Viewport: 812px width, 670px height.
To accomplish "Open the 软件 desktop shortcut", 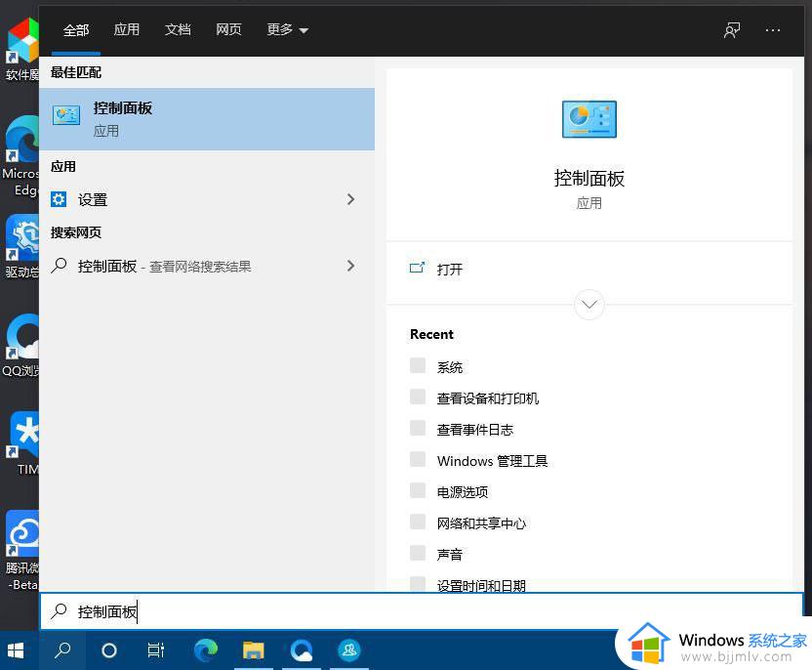I will pos(21,49).
